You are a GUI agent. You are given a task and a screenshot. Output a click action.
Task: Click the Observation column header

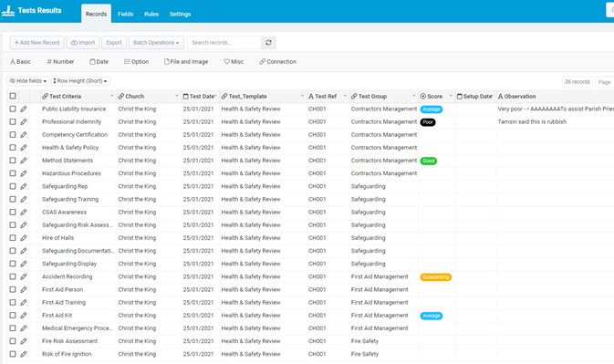tap(556, 97)
